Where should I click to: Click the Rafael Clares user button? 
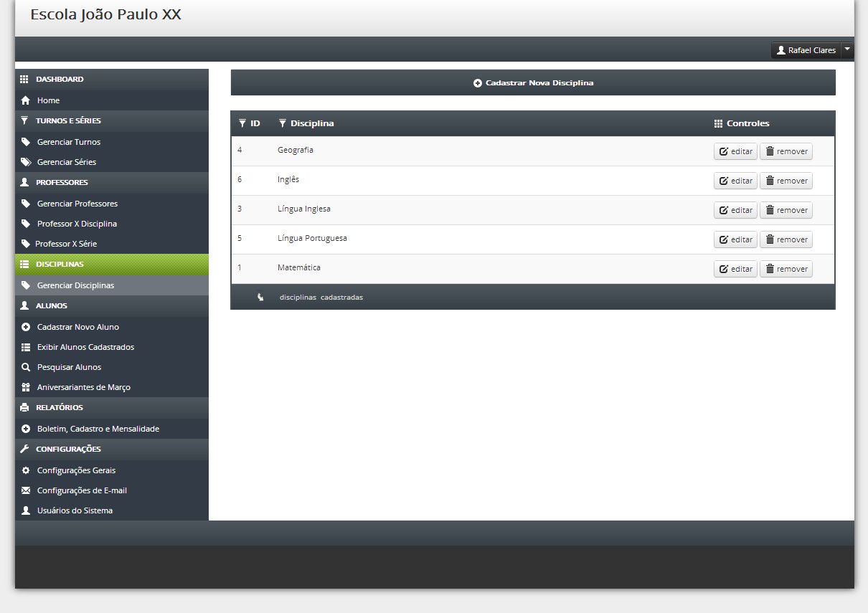click(x=806, y=50)
